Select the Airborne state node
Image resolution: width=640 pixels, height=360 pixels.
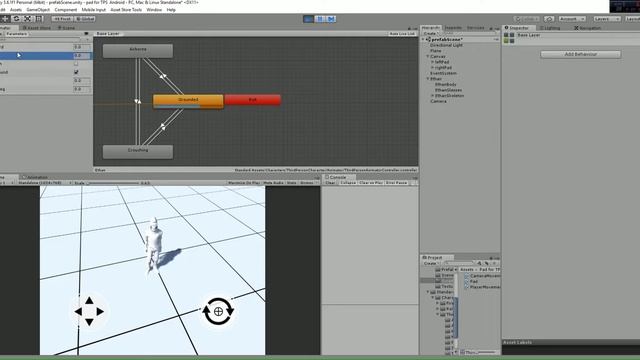138,51
